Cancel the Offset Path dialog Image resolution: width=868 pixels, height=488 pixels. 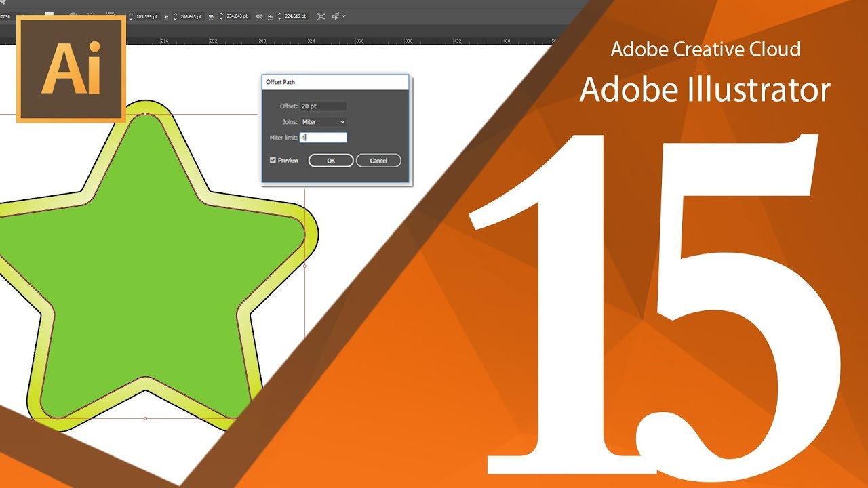(x=378, y=161)
